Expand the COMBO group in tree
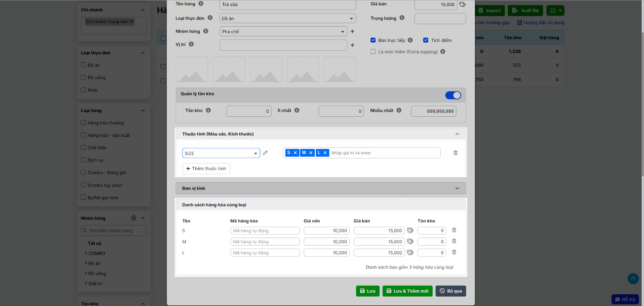This screenshot has height=306, width=644. 86,253
